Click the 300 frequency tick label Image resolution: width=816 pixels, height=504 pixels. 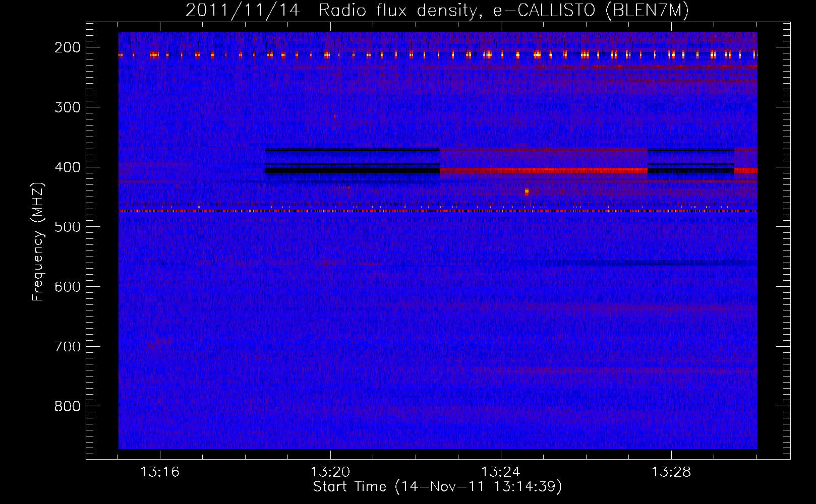click(x=67, y=107)
